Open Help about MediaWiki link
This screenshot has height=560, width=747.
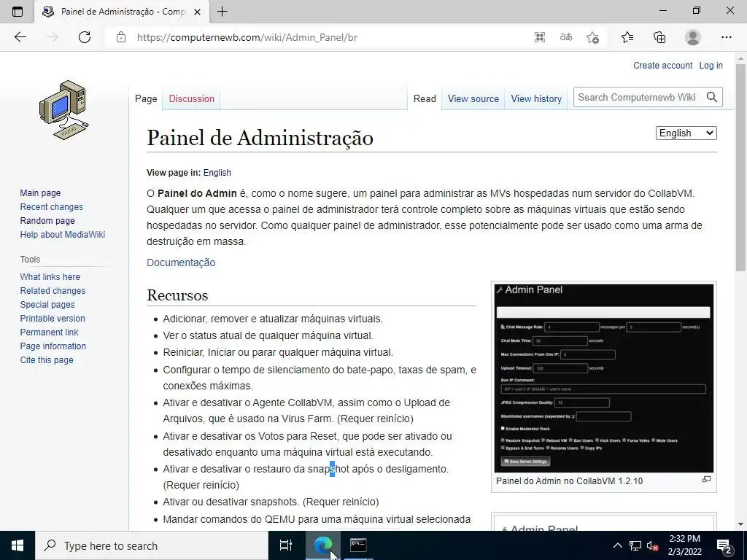tap(63, 234)
